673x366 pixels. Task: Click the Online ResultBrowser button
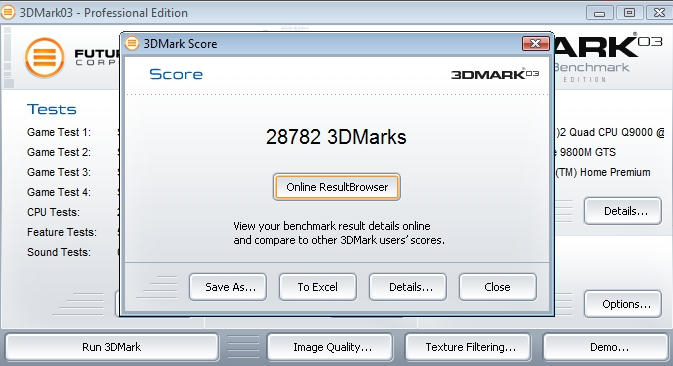point(336,187)
